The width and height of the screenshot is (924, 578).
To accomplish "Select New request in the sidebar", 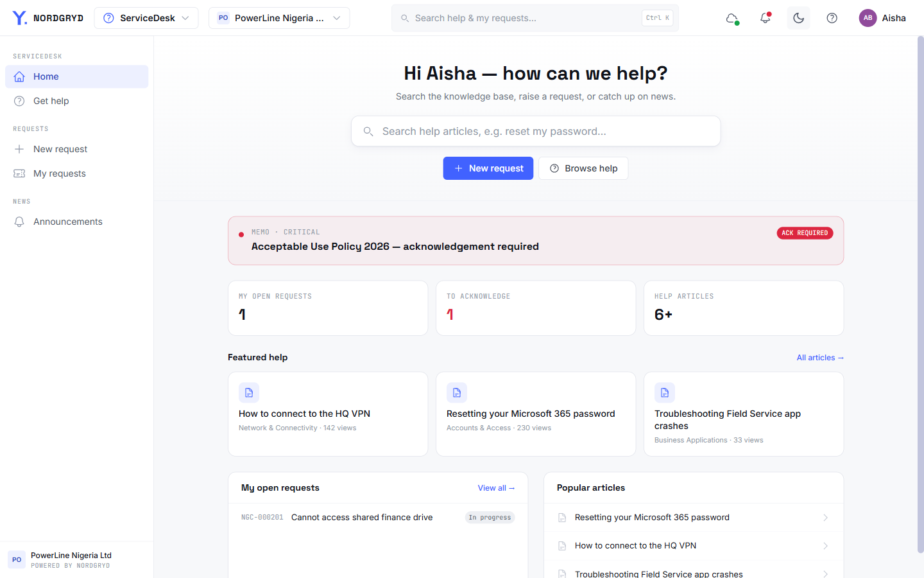I will click(x=77, y=149).
